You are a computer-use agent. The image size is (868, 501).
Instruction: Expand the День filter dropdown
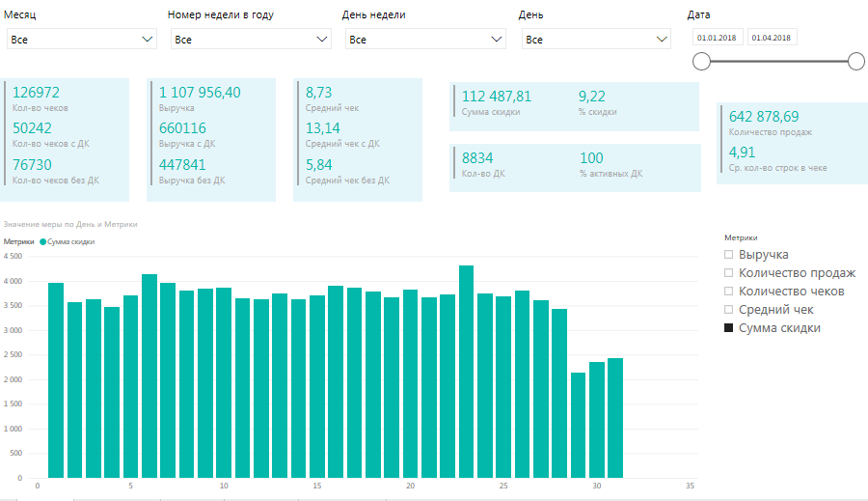pyautogui.click(x=595, y=40)
